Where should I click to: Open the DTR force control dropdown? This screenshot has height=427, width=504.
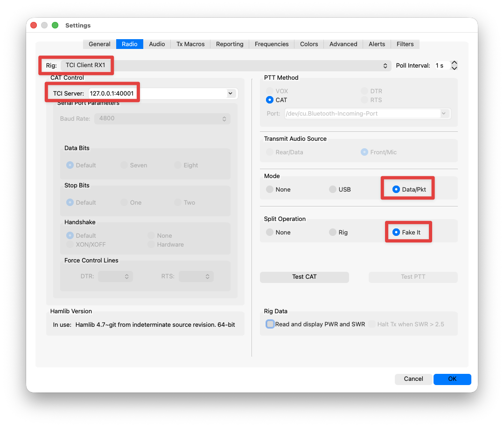pos(115,276)
